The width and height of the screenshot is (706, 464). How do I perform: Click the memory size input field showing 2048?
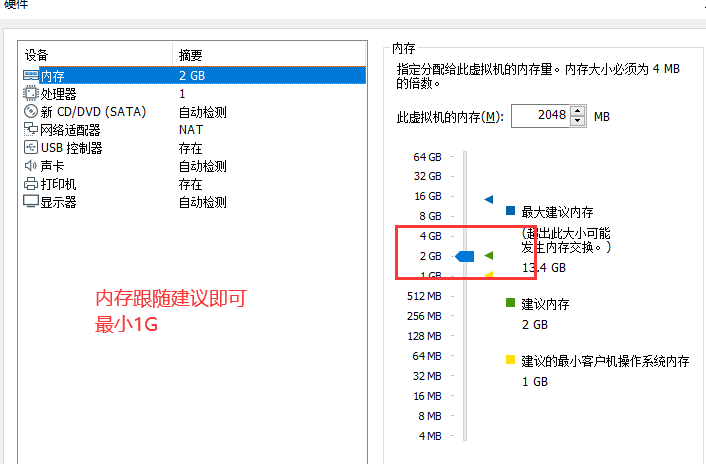coord(540,116)
